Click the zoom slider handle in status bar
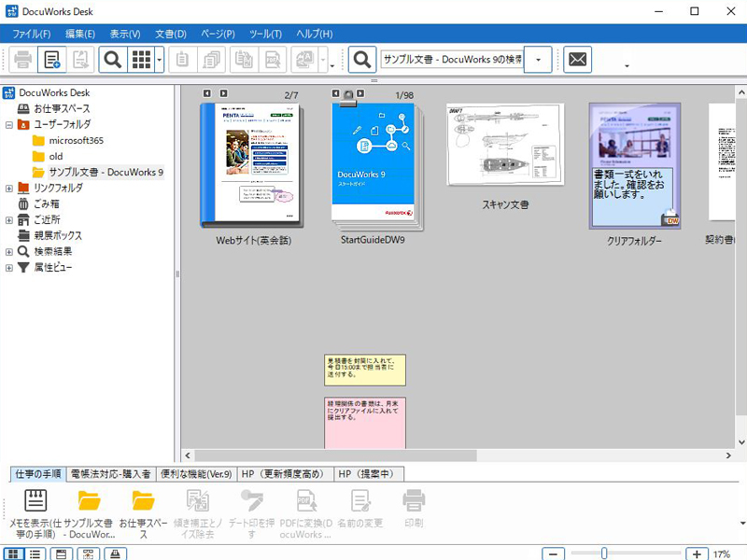The image size is (747, 560). [x=603, y=553]
